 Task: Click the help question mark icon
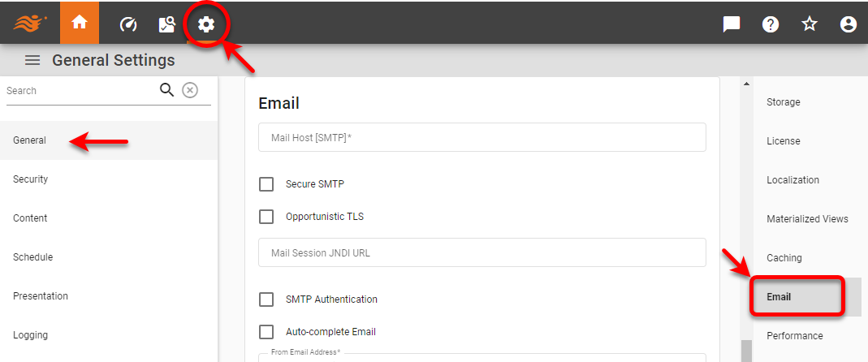tap(771, 24)
